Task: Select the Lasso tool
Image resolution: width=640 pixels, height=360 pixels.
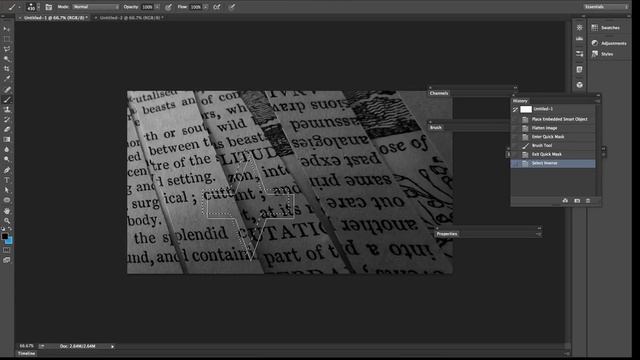Action: (7, 49)
